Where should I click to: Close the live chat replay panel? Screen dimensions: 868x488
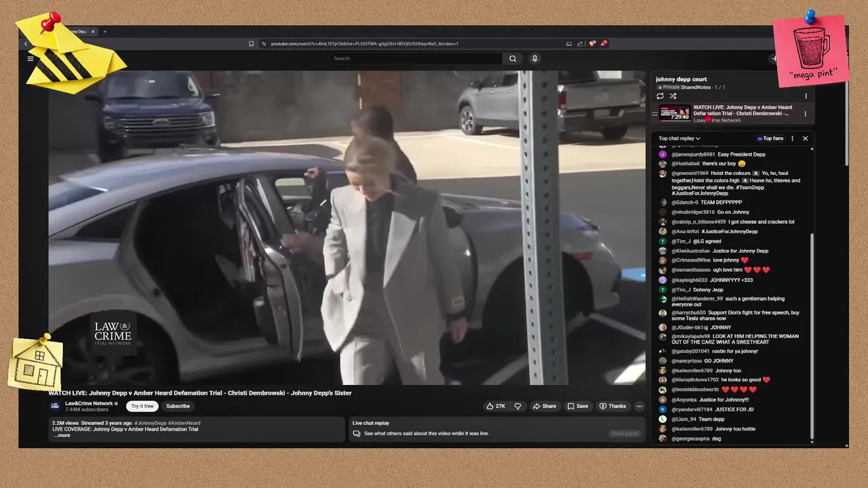[x=805, y=138]
